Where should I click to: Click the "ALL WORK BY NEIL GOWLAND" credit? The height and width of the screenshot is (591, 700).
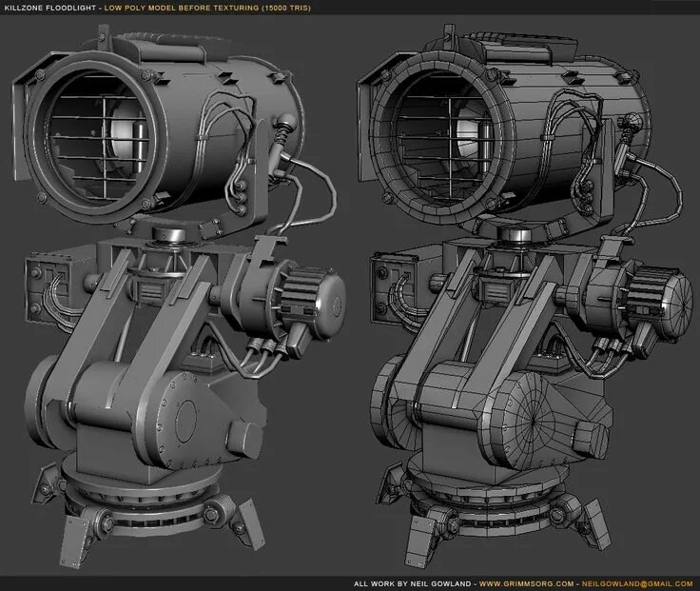click(x=412, y=583)
